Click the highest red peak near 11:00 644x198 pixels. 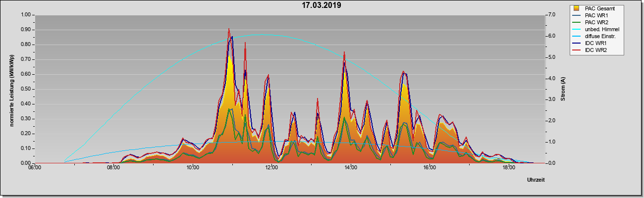(x=229, y=29)
